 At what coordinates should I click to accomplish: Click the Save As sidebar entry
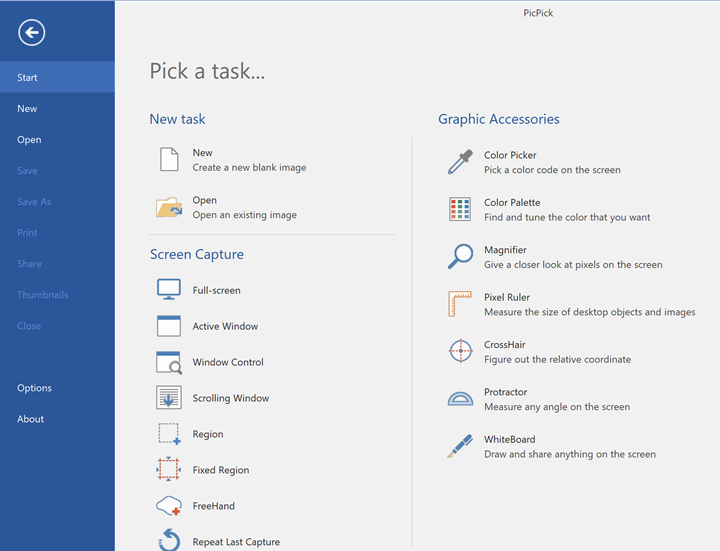click(x=57, y=202)
